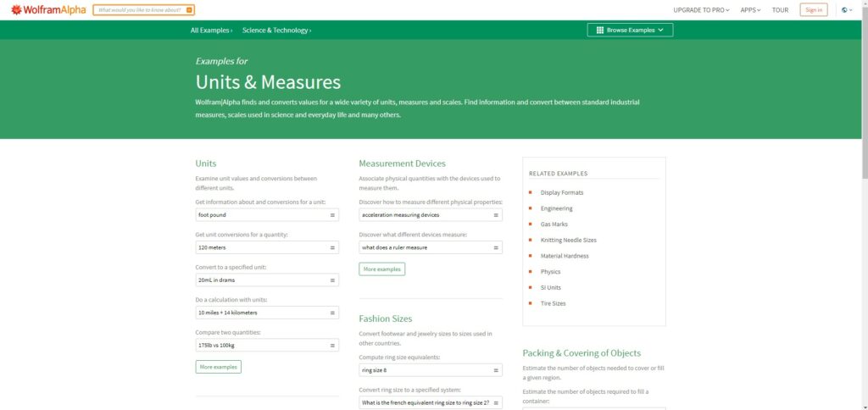Click equals icon for french equivalent ring size

[x=495, y=403]
